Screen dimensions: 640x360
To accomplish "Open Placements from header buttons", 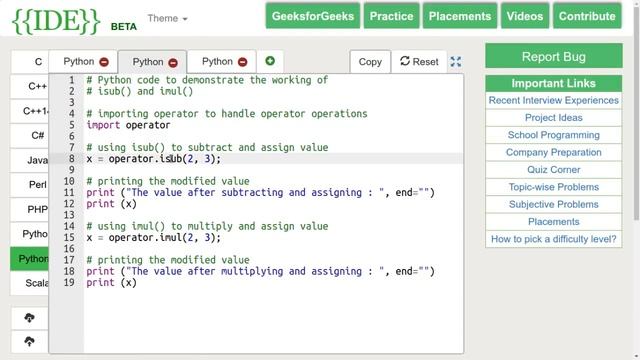I will (x=460, y=16).
